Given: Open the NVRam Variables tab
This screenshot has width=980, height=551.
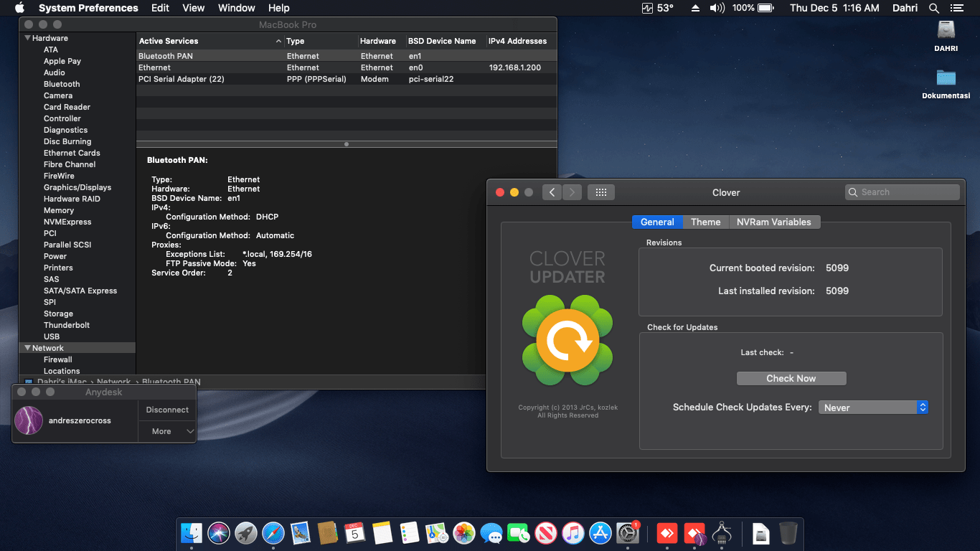Looking at the screenshot, I should click(774, 222).
